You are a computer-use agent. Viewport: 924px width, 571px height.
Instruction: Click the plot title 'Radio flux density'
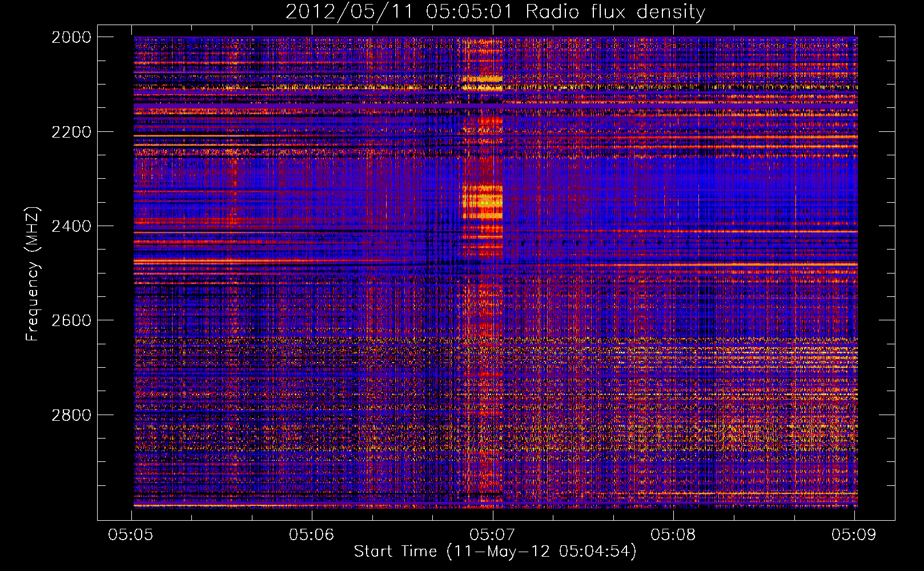[x=615, y=11]
